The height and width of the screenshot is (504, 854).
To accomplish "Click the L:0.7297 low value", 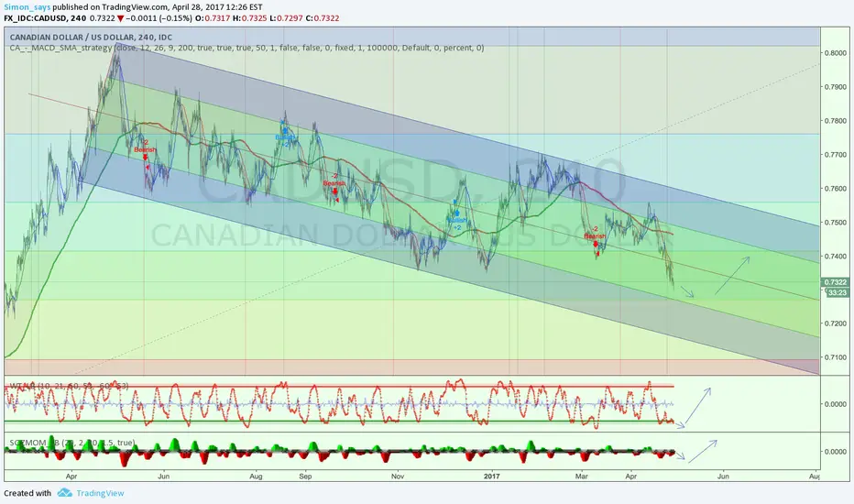I will click(285, 18).
